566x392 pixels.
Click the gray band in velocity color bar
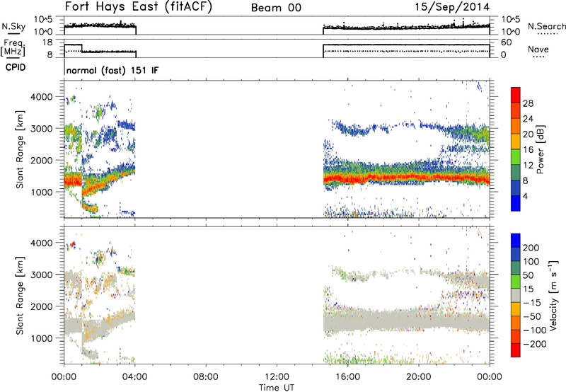(x=516, y=295)
